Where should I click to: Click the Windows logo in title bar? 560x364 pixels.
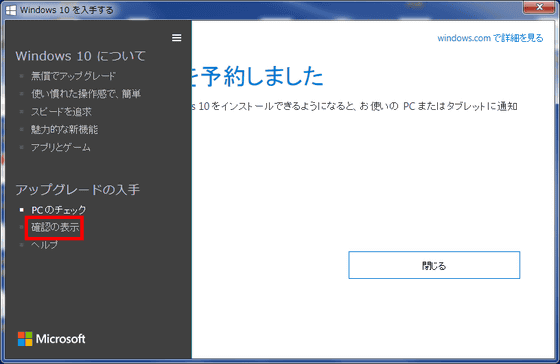[11, 10]
